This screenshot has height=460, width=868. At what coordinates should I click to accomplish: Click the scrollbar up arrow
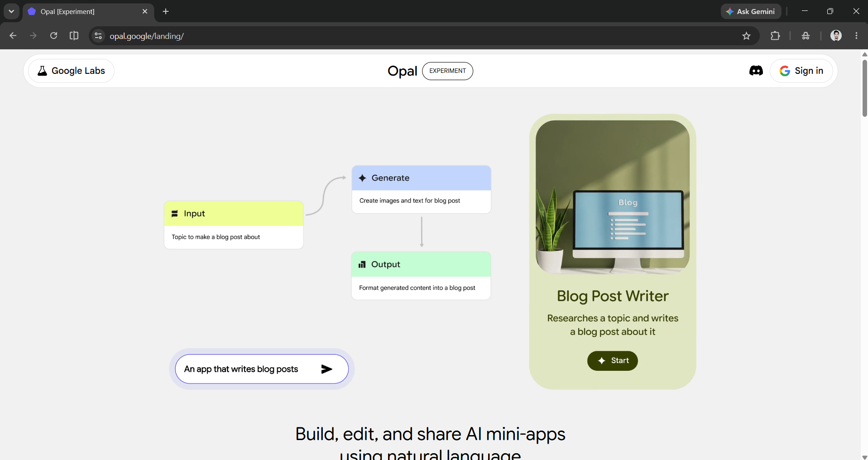point(864,54)
